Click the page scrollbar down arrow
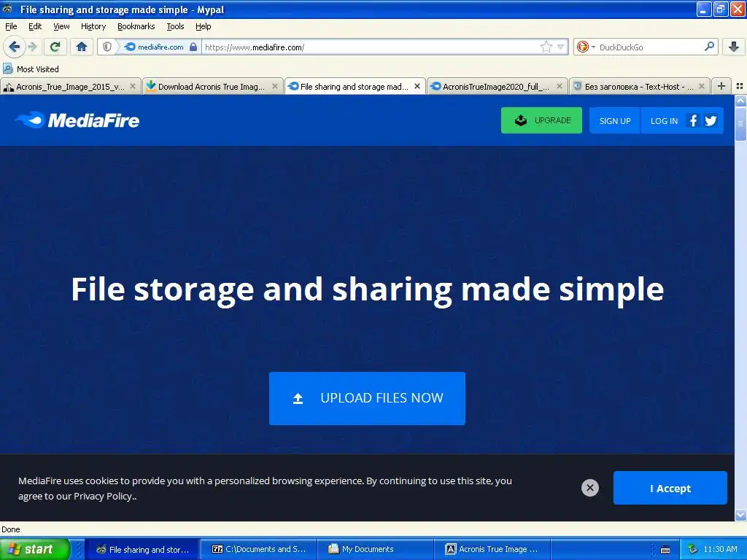This screenshot has height=560, width=747. pyautogui.click(x=740, y=515)
